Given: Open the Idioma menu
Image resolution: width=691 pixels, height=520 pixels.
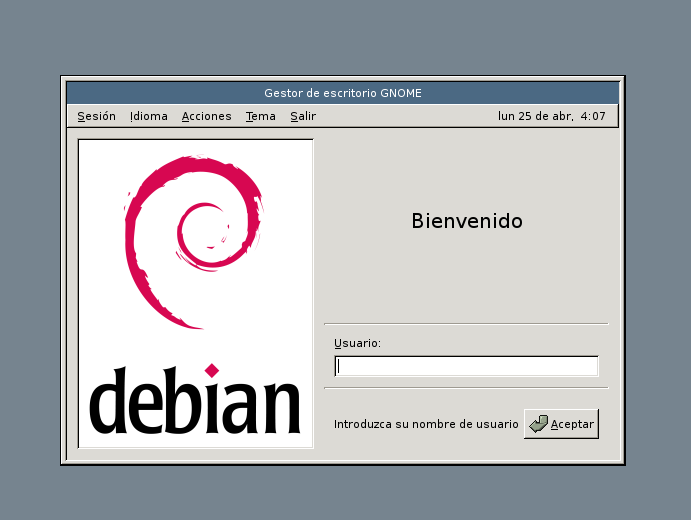Looking at the screenshot, I should 149,116.
